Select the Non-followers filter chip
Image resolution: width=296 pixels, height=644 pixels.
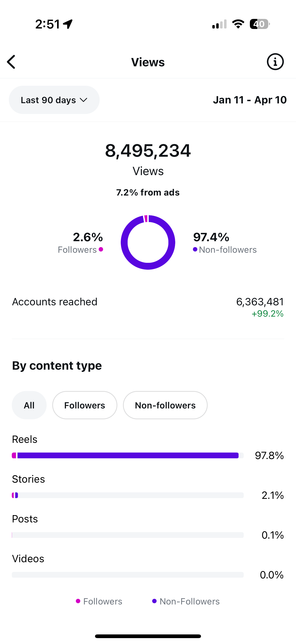point(165,405)
